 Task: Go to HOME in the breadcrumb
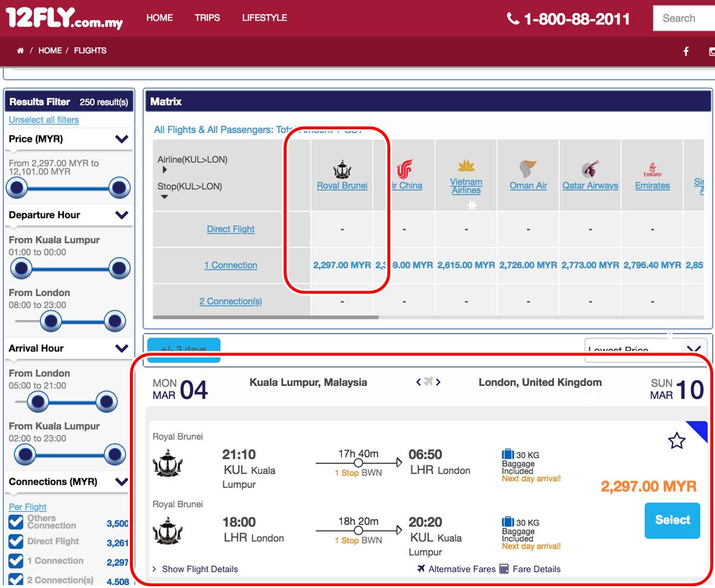(x=50, y=51)
